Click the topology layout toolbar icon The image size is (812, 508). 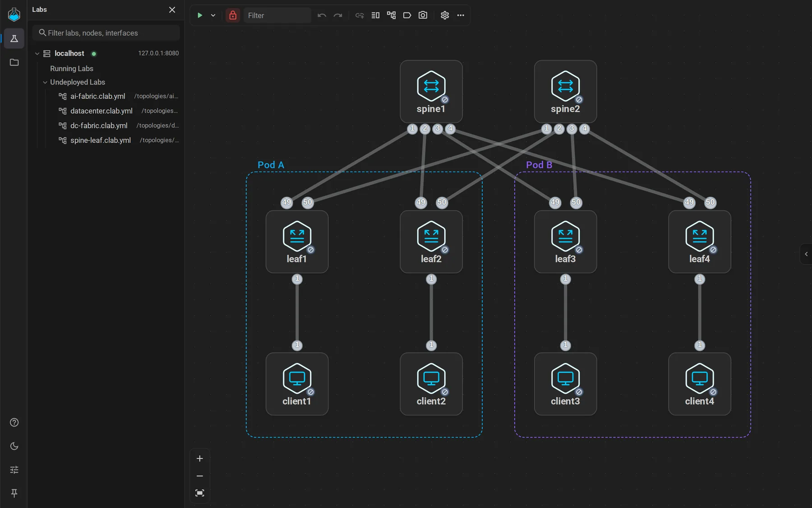pos(391,15)
